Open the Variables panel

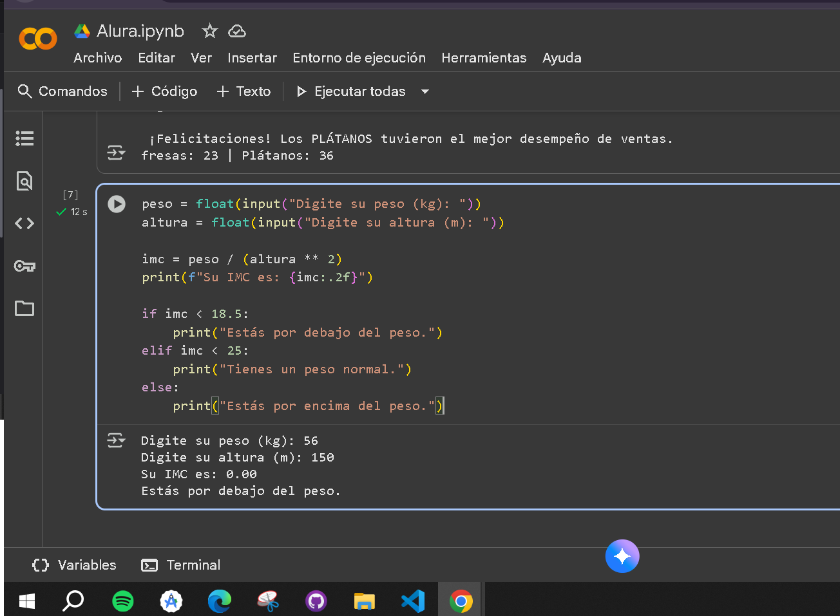pos(75,565)
